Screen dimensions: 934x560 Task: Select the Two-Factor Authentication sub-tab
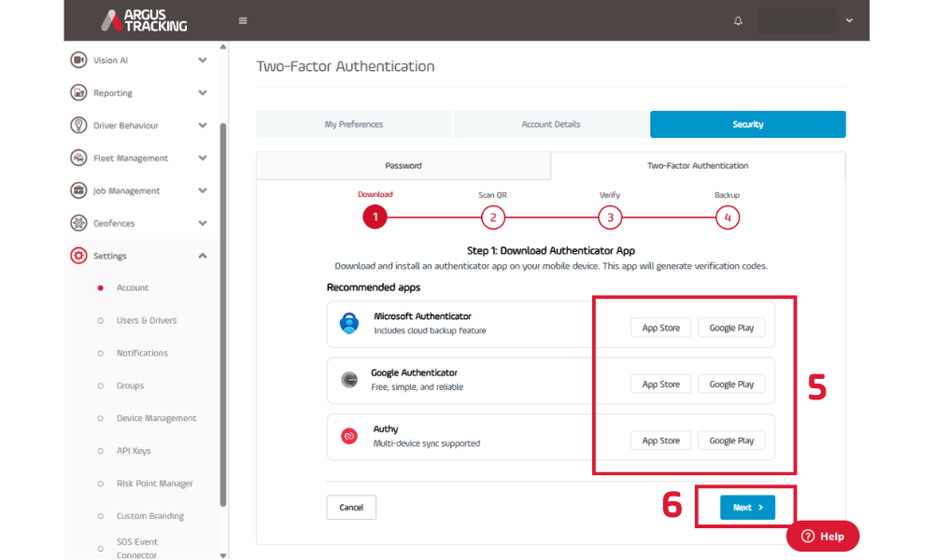click(x=698, y=165)
